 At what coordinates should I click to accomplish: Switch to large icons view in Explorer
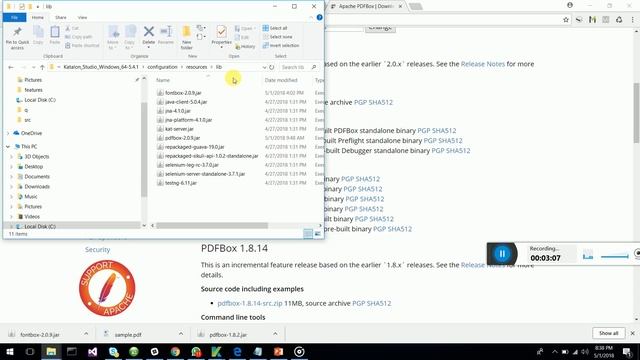pyautogui.click(x=317, y=233)
